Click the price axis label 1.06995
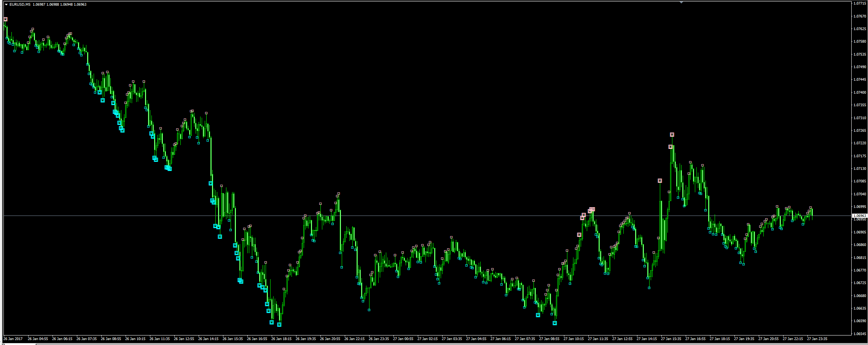This screenshot has width=868, height=345. pyautogui.click(x=860, y=206)
